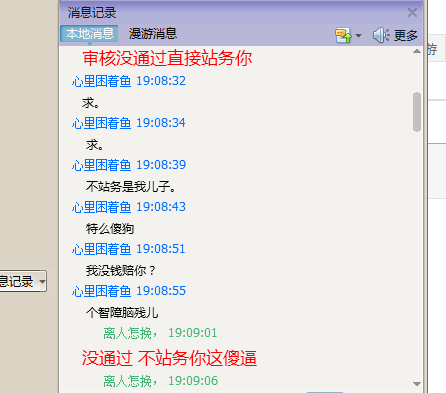Open the 息记录 dropdown arrow at left

click(42, 282)
